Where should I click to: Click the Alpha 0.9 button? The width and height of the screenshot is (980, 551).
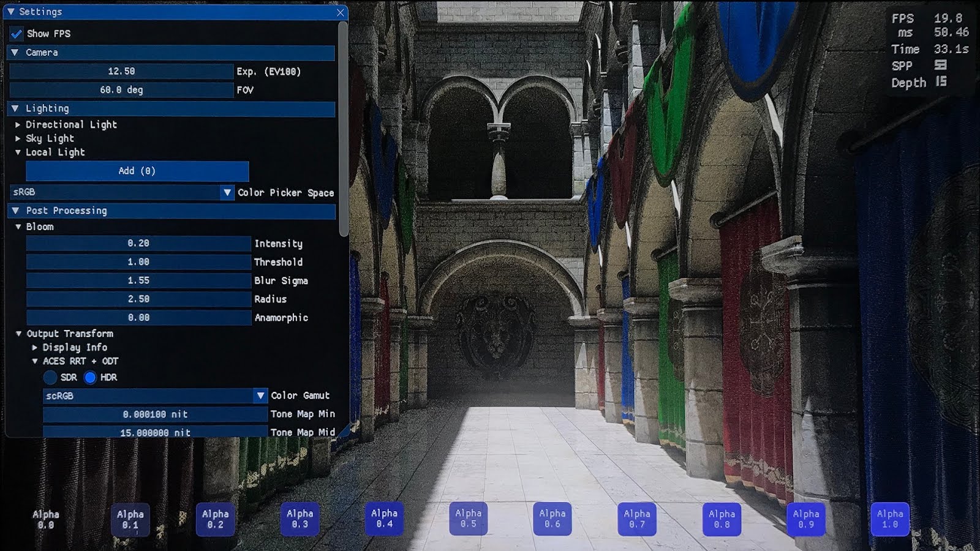pos(806,519)
